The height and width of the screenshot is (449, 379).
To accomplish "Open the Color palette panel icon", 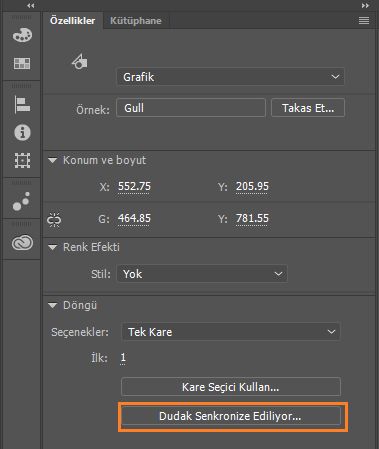I will point(22,35).
